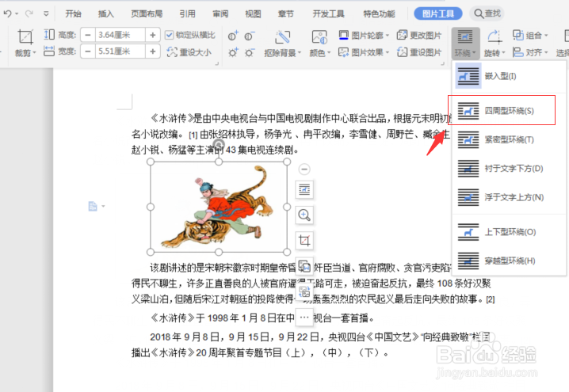569x392 pixels.
Task: Choose the 穿越型环绕(H) wrap option
Action: click(x=510, y=261)
